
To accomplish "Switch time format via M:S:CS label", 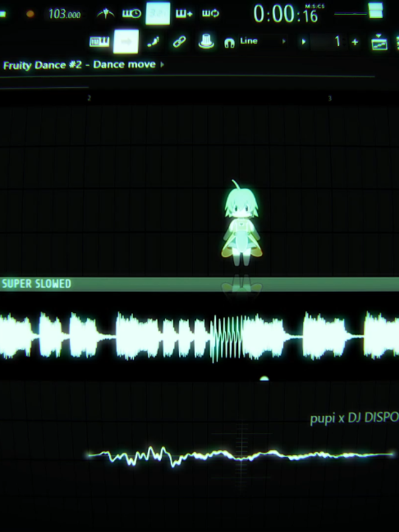I will pos(314,6).
